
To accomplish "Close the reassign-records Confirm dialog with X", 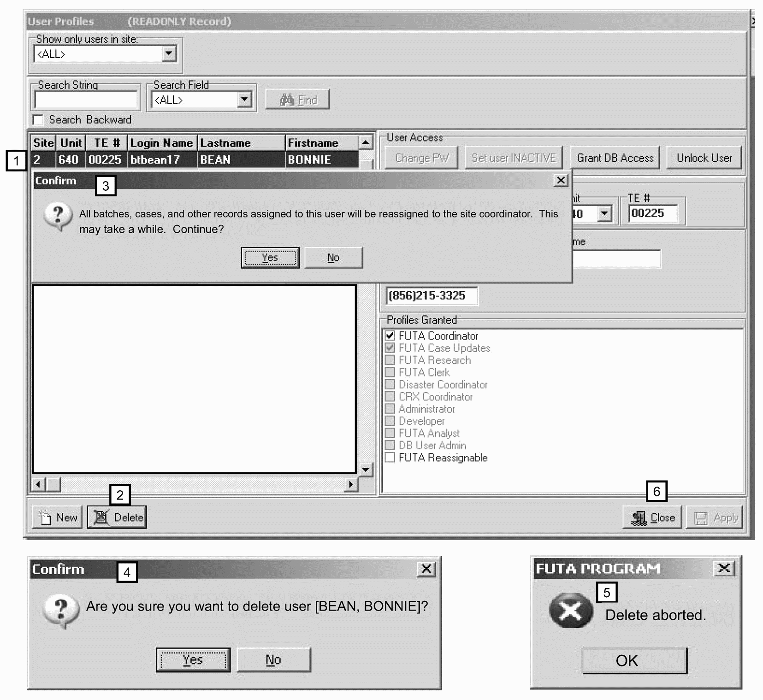I will (561, 180).
